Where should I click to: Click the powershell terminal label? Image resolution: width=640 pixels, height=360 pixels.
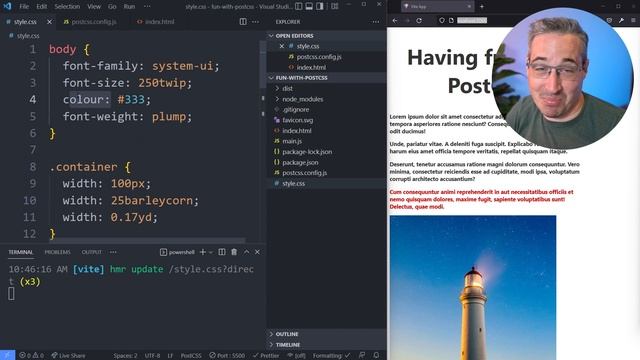pyautogui.click(x=178, y=252)
